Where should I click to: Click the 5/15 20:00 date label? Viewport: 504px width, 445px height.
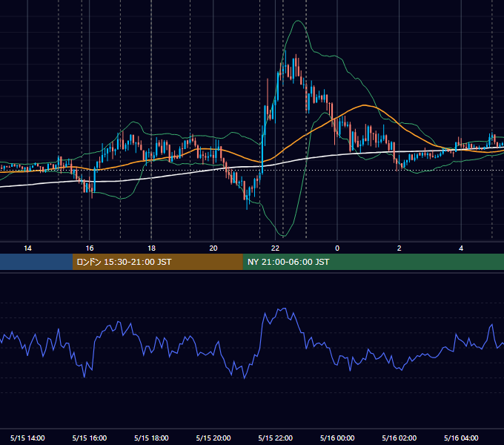(x=213, y=438)
